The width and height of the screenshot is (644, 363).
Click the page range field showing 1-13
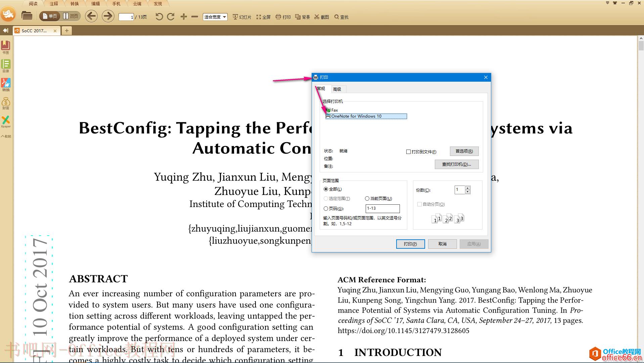coord(382,208)
